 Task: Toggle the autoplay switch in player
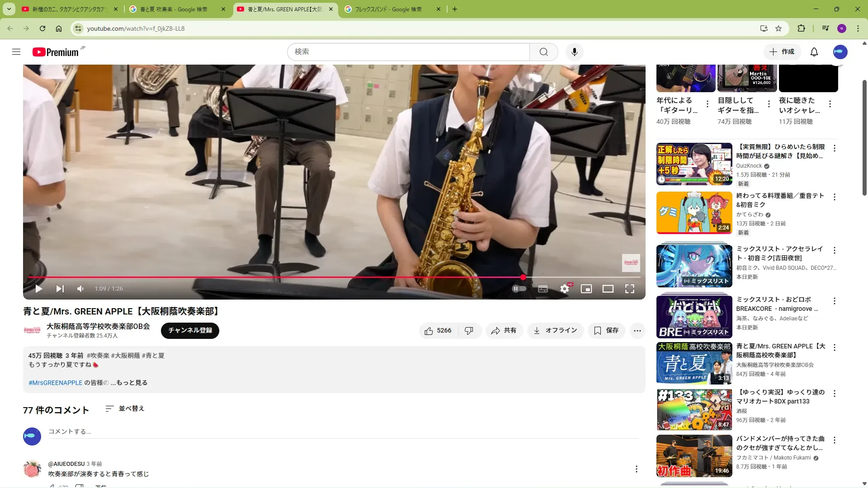519,289
